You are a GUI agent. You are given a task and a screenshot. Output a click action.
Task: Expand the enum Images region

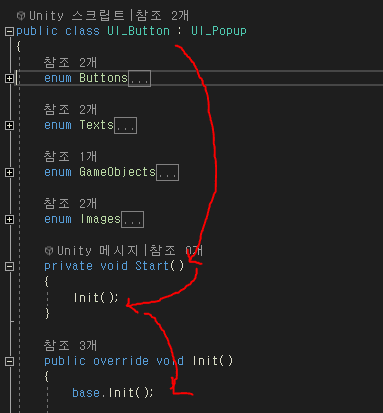pos(9,219)
